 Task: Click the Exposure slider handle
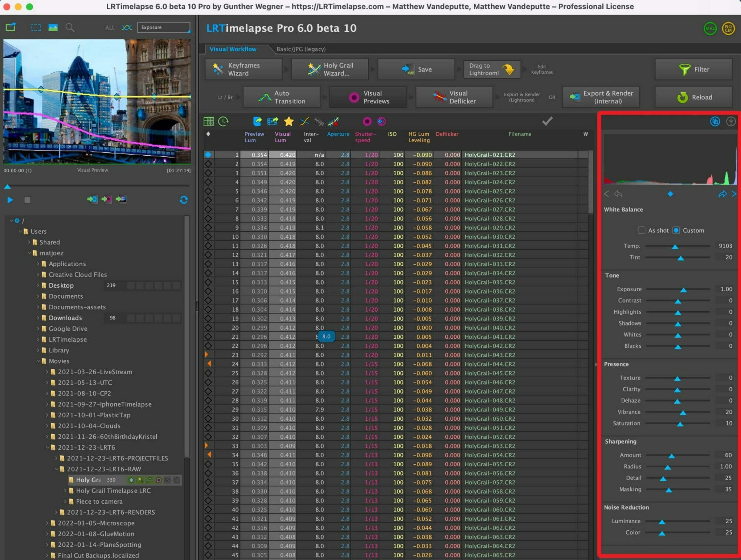coord(684,290)
